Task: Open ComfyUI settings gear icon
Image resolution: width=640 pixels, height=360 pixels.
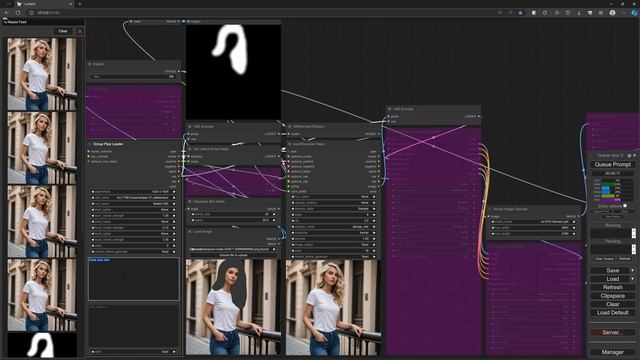Action: [629, 156]
